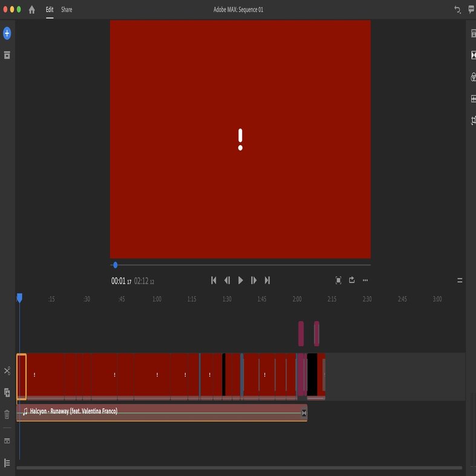The width and height of the screenshot is (476, 476).
Task: Jump to previous edit point
Action: [214, 281]
